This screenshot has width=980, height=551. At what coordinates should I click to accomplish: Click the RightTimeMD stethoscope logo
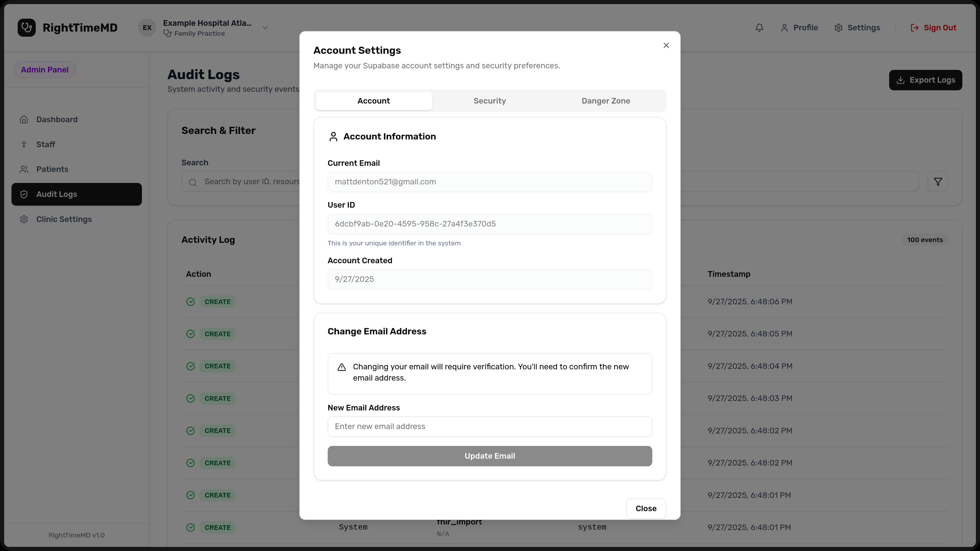coord(27,28)
